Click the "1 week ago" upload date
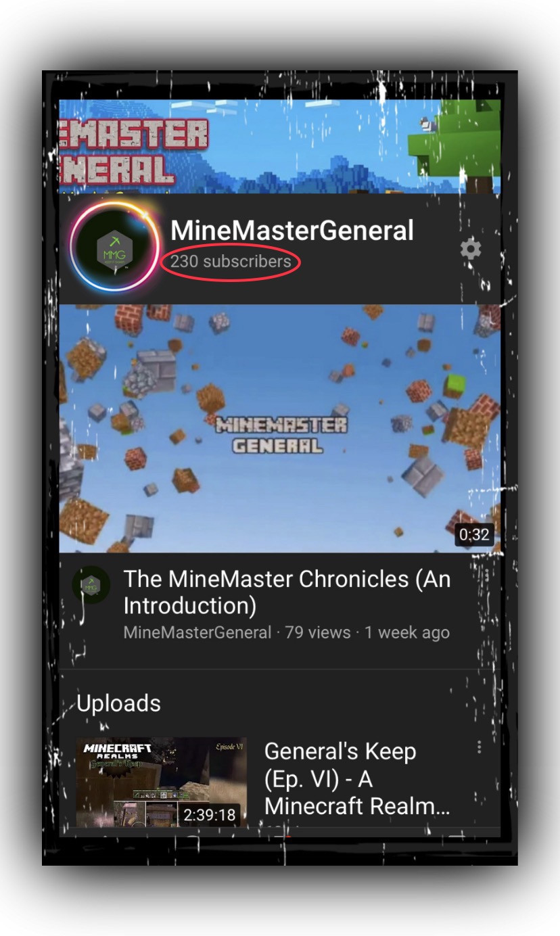The height and width of the screenshot is (936, 560). [x=406, y=633]
